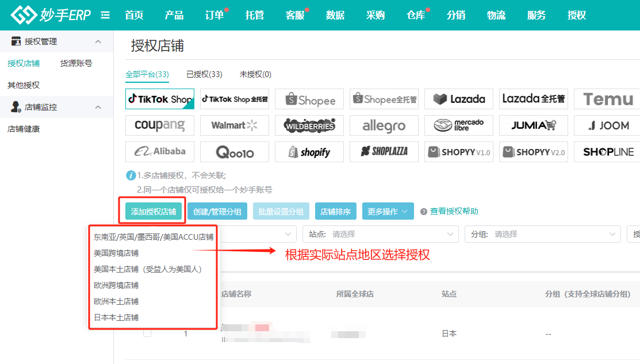Select the JOOM platform tile

pos(607,125)
